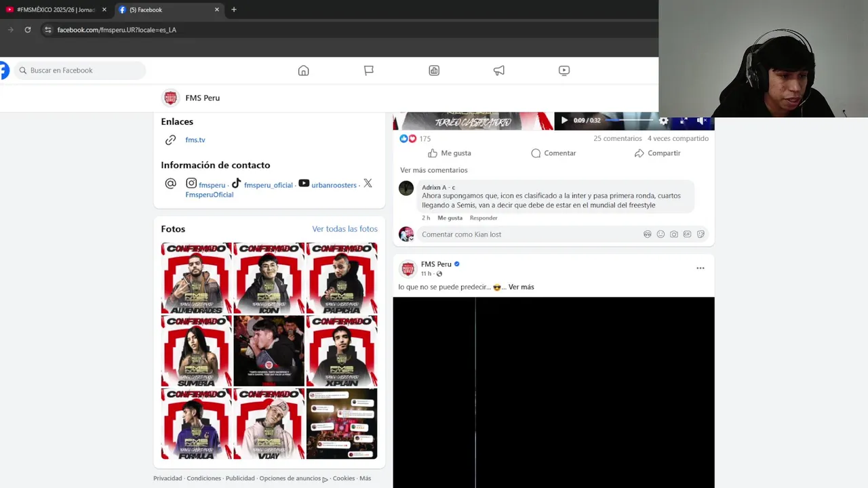868x488 pixels.
Task: Switch to the (5) Facebook tab
Action: 169,9
